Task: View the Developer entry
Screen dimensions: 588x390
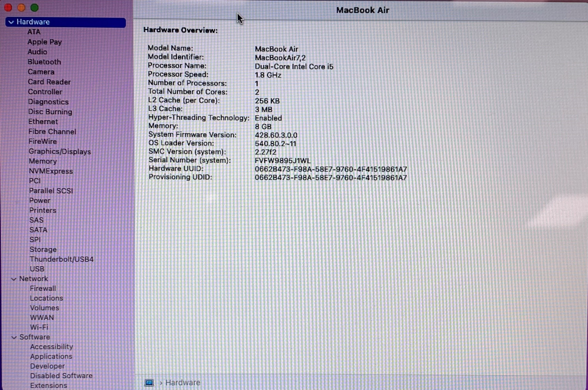Action: (x=47, y=366)
